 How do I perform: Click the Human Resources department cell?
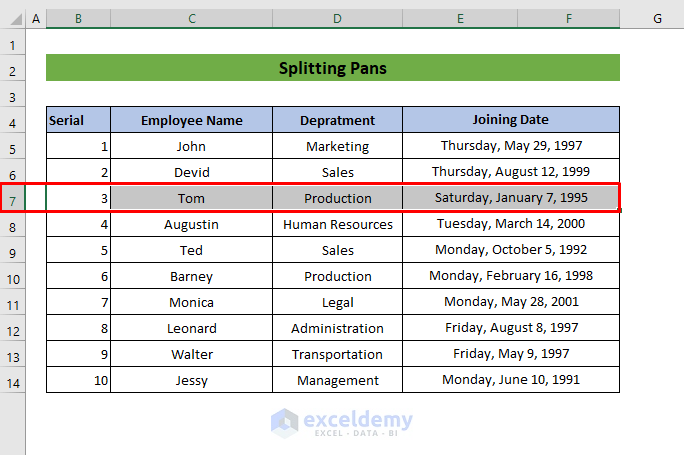click(x=337, y=224)
